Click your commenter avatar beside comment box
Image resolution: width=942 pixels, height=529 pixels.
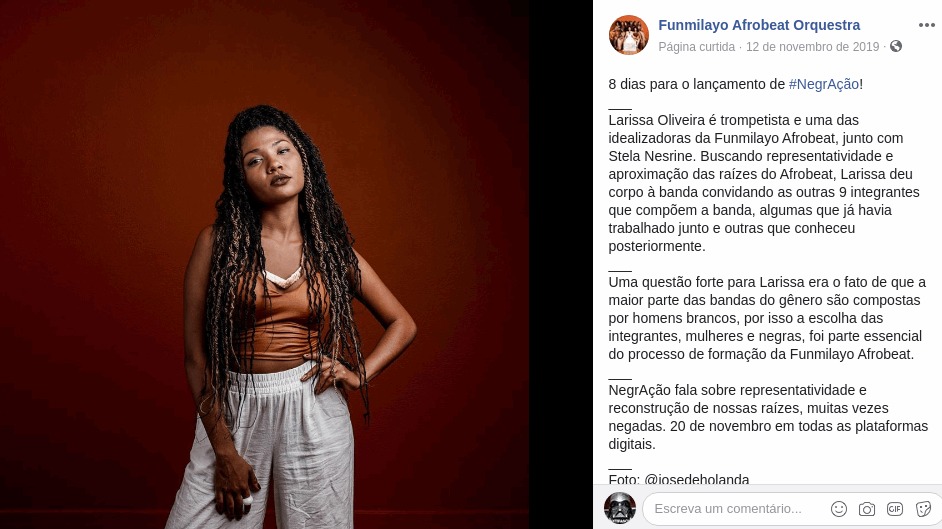pyautogui.click(x=619, y=508)
